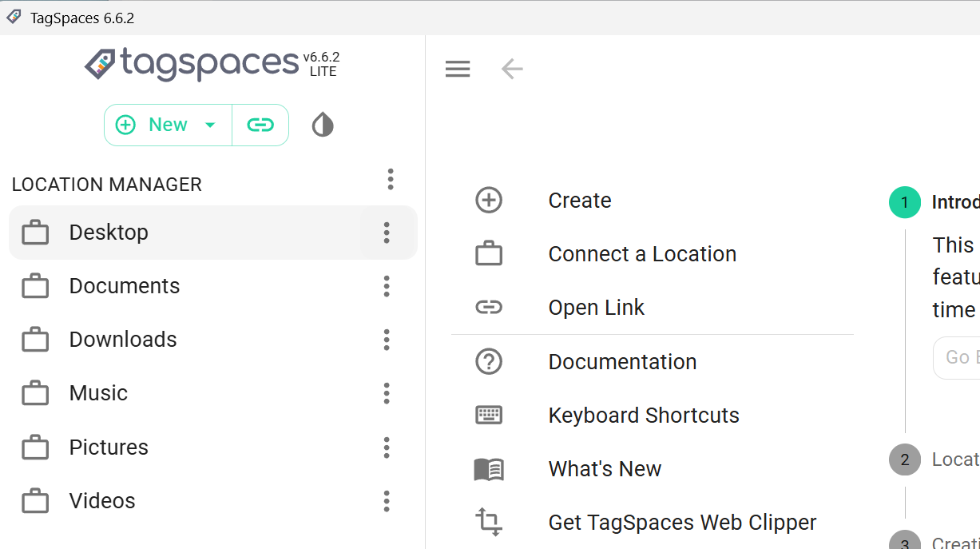Screen dimensions: 980x549
Task: Click the Create plus icon
Action: click(x=489, y=201)
